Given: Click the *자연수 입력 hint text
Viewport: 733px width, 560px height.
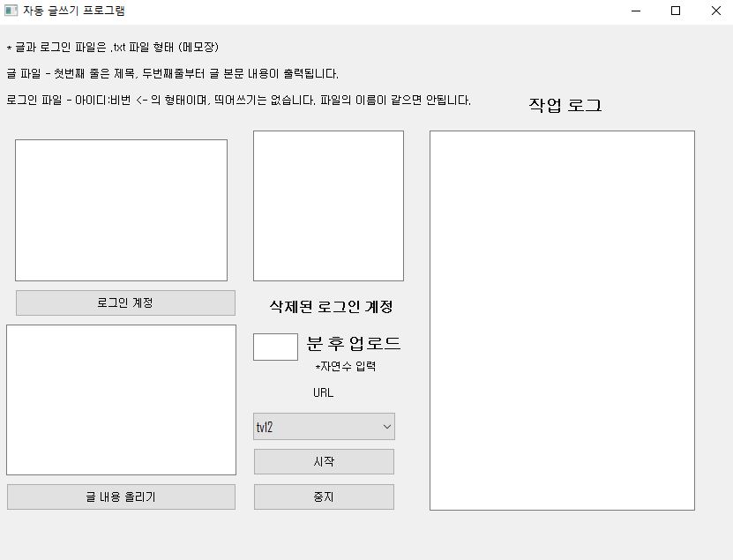Looking at the screenshot, I should [345, 367].
